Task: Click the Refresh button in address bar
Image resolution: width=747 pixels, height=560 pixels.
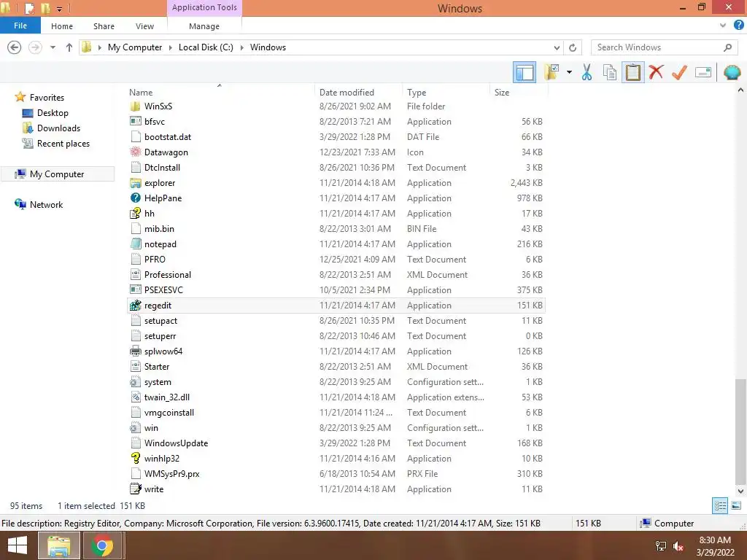Action: pyautogui.click(x=573, y=47)
